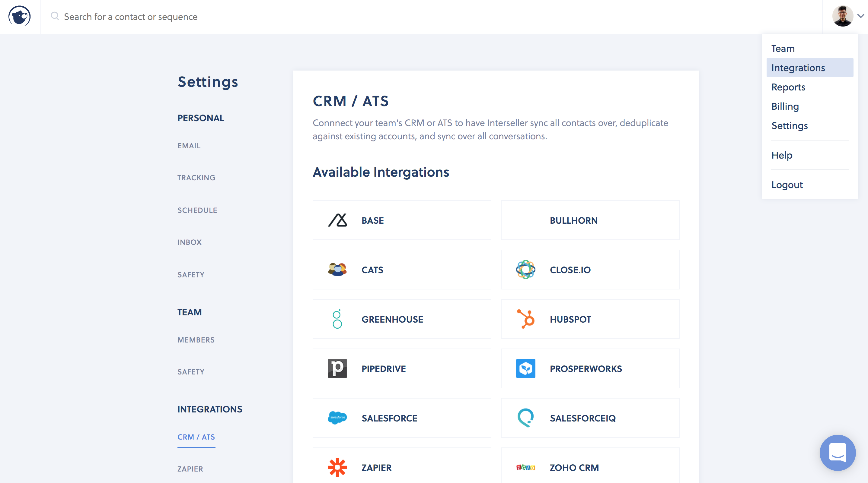
Task: Click the Available Integrations heading
Action: (x=381, y=172)
